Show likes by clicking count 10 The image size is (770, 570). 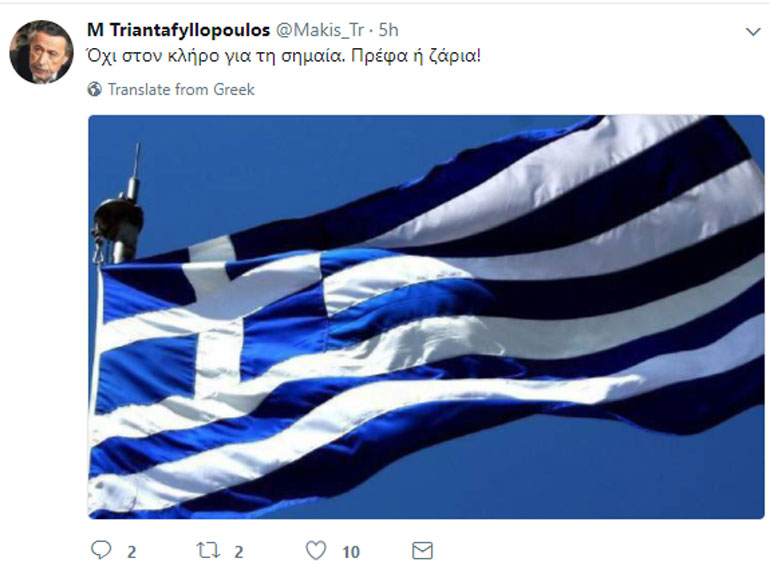coord(351,552)
